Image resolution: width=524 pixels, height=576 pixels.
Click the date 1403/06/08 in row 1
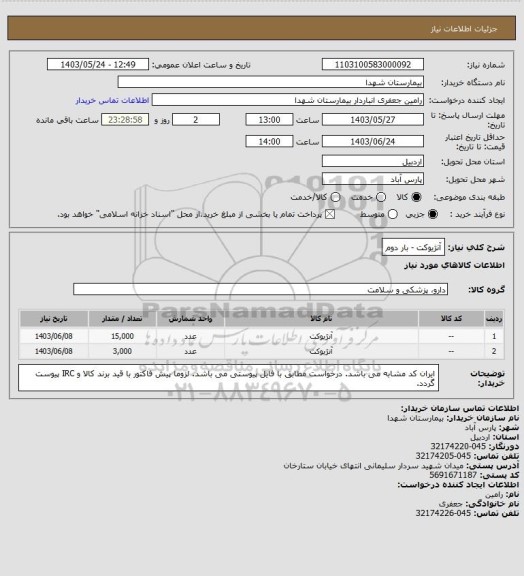[x=54, y=336]
